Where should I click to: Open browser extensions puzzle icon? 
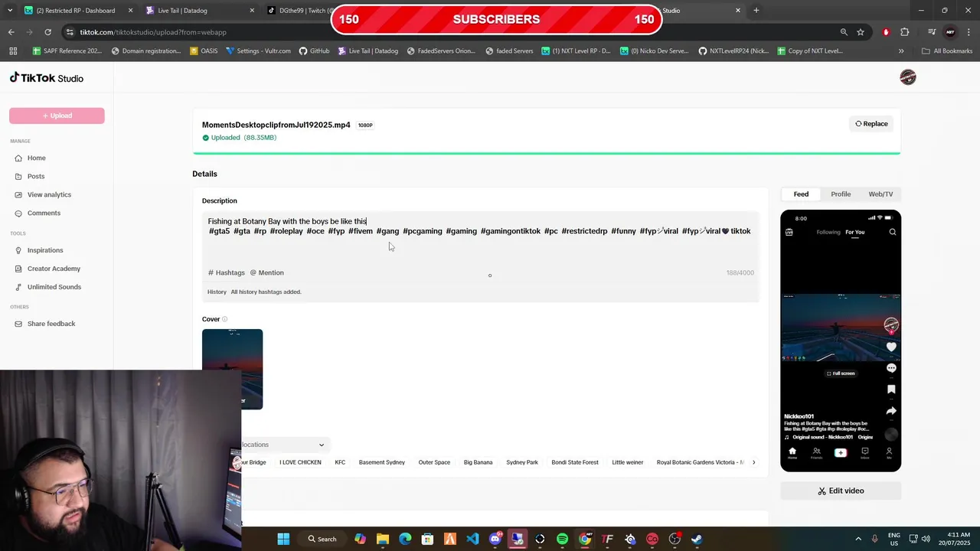(x=904, y=32)
